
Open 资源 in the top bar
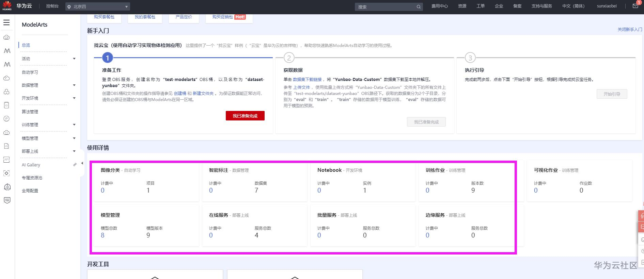pos(462,6)
